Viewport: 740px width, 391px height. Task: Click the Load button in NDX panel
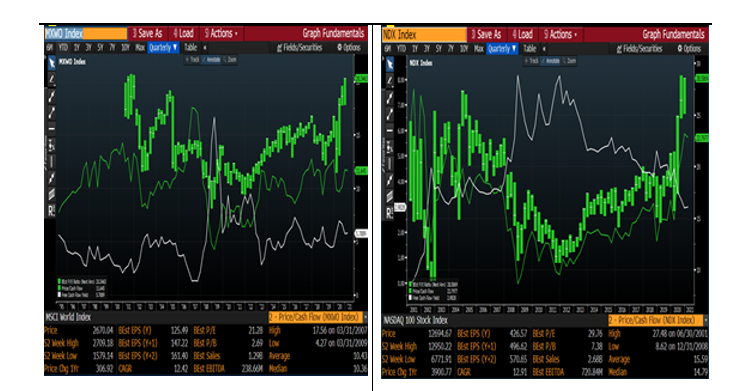point(523,34)
